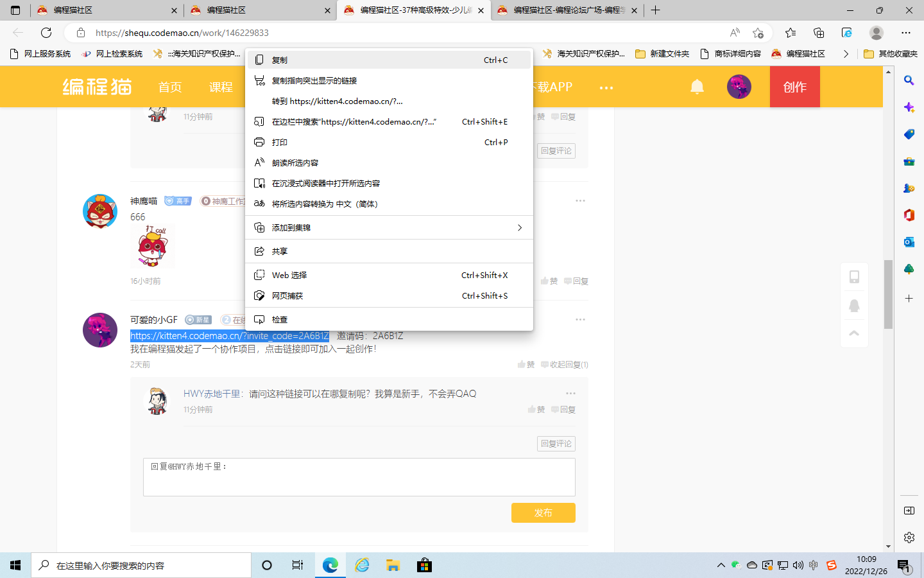Open the site information lock icon

81,33
